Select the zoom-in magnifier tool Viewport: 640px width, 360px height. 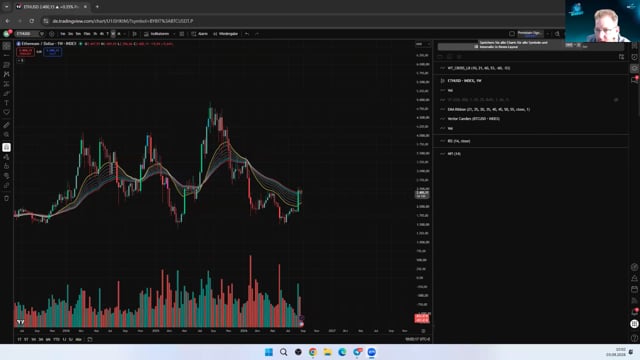tap(7, 134)
